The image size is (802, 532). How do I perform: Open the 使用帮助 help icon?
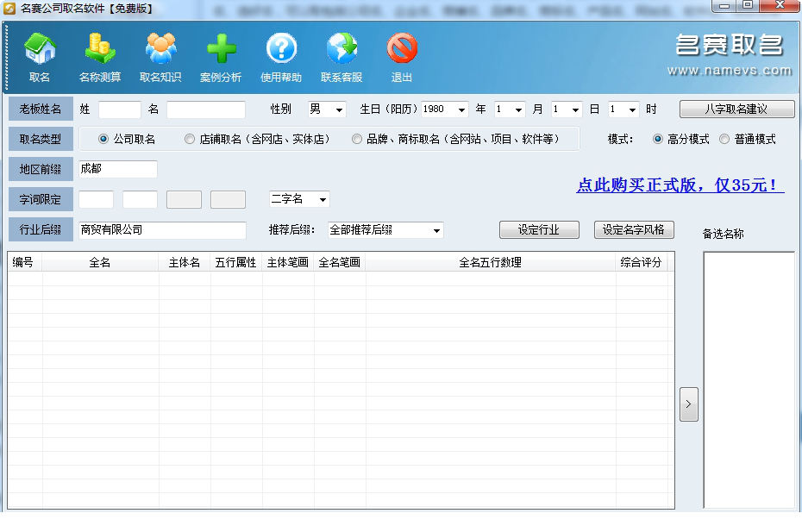tap(281, 53)
